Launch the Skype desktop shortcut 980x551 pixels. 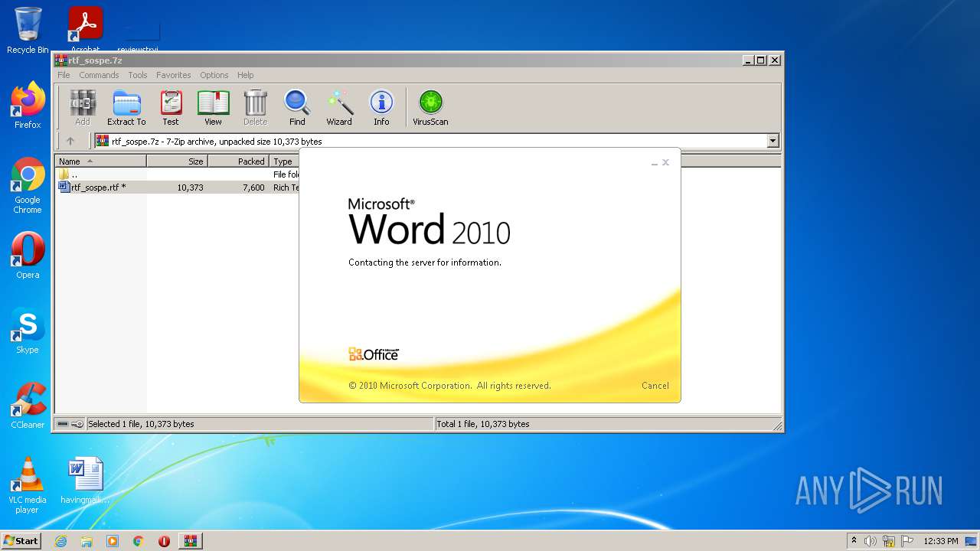(28, 331)
